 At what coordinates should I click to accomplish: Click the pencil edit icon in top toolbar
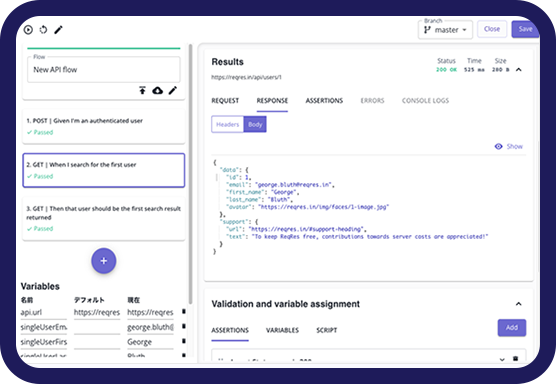(x=58, y=30)
